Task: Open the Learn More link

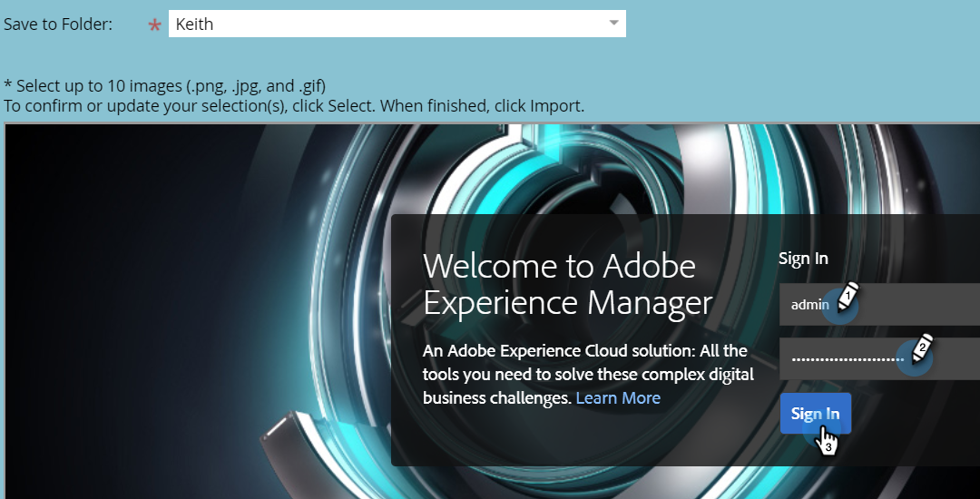Action: click(x=618, y=397)
